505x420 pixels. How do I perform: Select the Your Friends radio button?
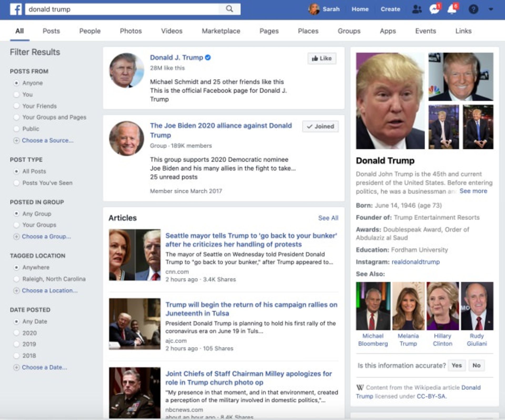pos(17,106)
